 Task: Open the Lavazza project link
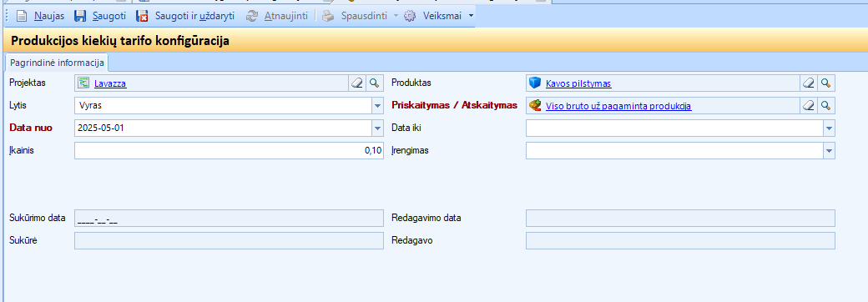[110, 83]
